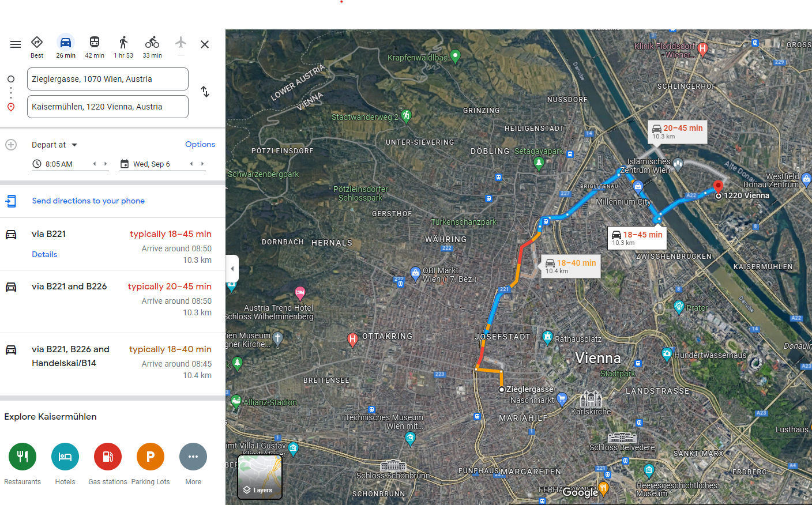Reverse starting point and destination
The height and width of the screenshot is (505, 812).
(x=205, y=92)
